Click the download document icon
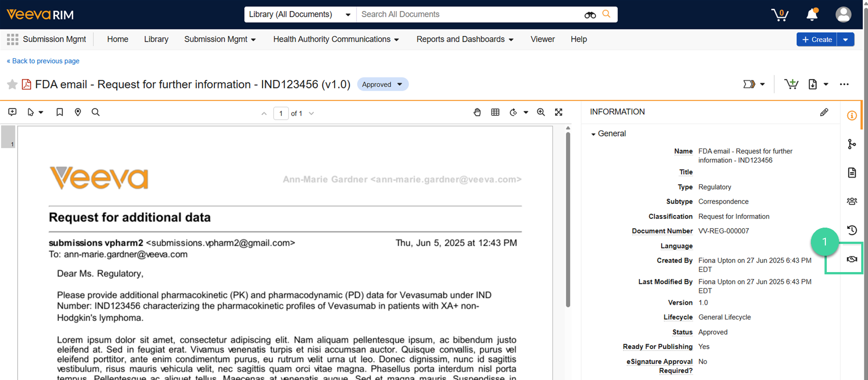868x380 pixels. click(813, 84)
